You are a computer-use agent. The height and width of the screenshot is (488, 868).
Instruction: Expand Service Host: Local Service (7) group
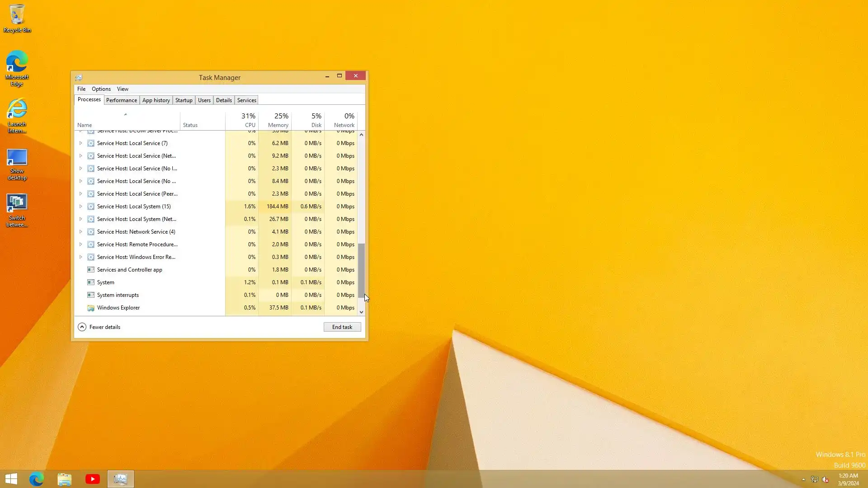[x=80, y=143]
